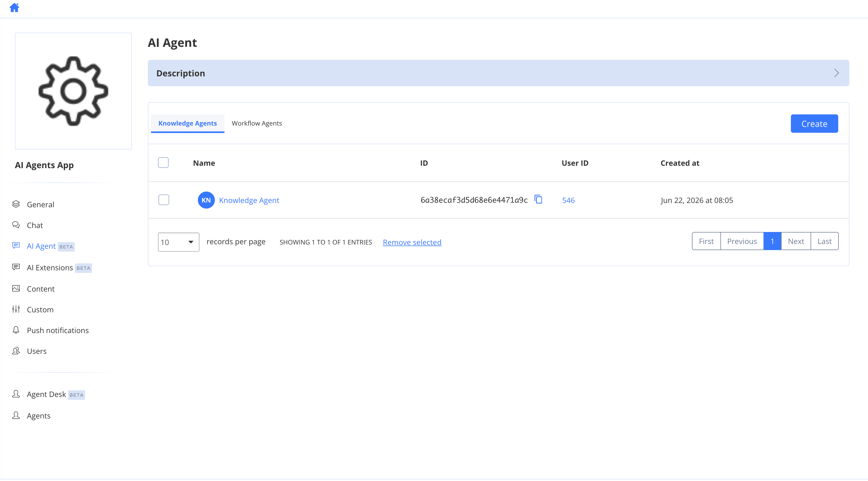This screenshot has height=481, width=868.
Task: Open Push notifications in the sidebar
Action: pos(58,330)
